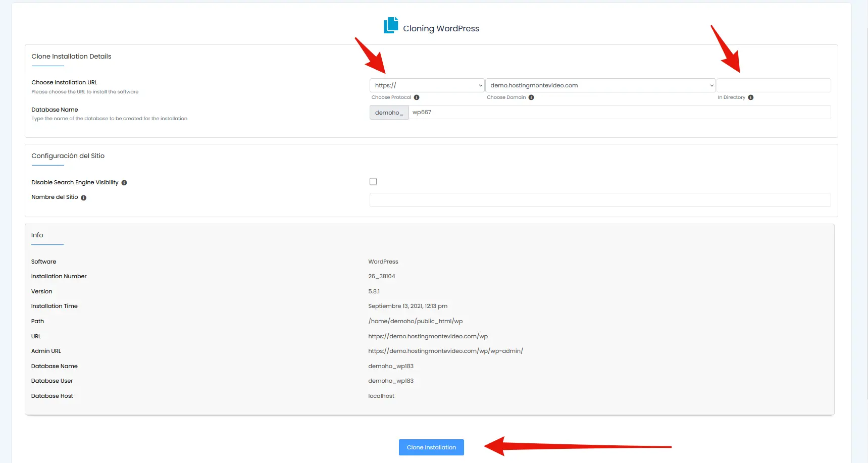The width and height of the screenshot is (868, 463).
Task: Click the Choose Protocol caption text
Action: (x=391, y=97)
